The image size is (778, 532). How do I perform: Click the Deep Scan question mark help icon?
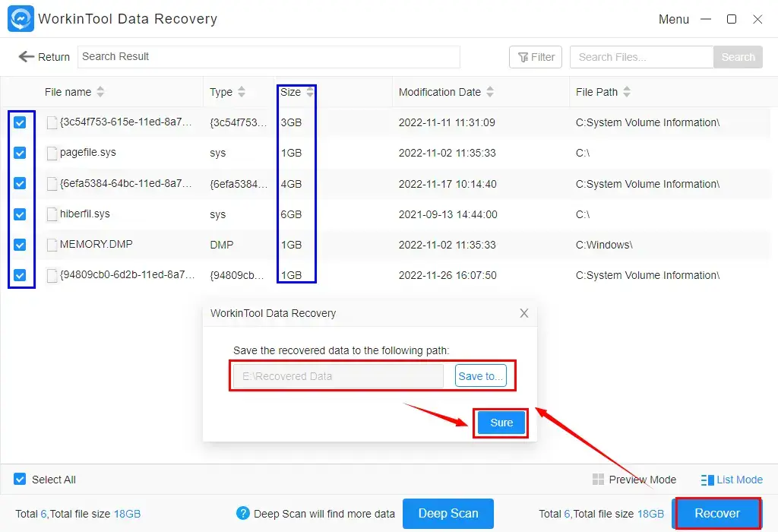242,513
